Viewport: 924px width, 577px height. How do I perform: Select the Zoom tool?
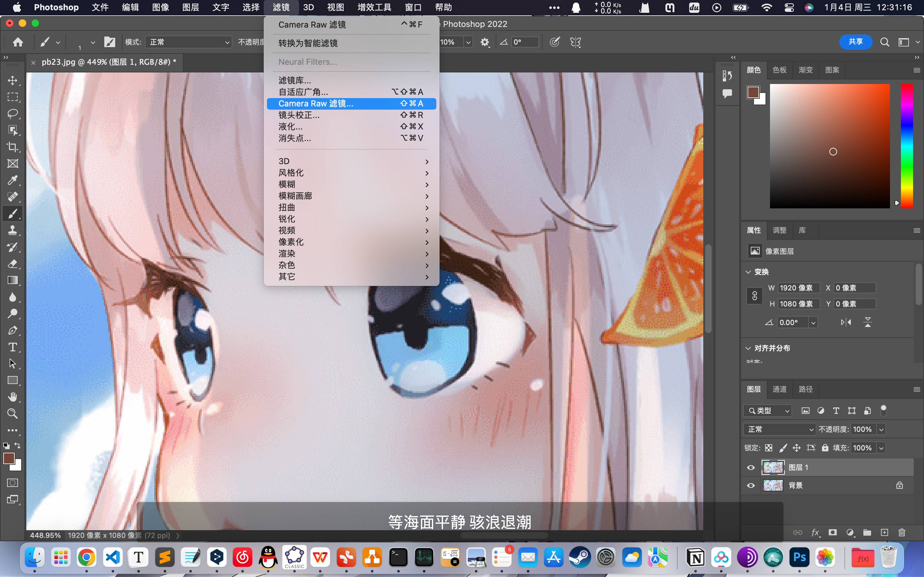point(13,413)
